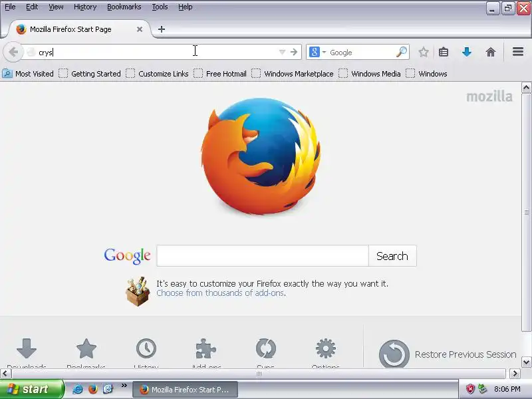Click the third quick launch icon
The width and height of the screenshot is (532, 399).
pyautogui.click(x=108, y=389)
